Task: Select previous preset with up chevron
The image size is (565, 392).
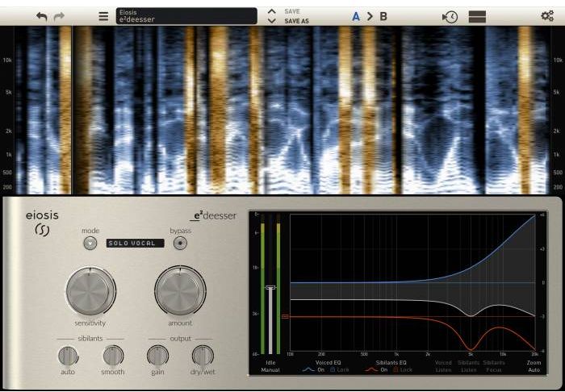Action: [272, 12]
